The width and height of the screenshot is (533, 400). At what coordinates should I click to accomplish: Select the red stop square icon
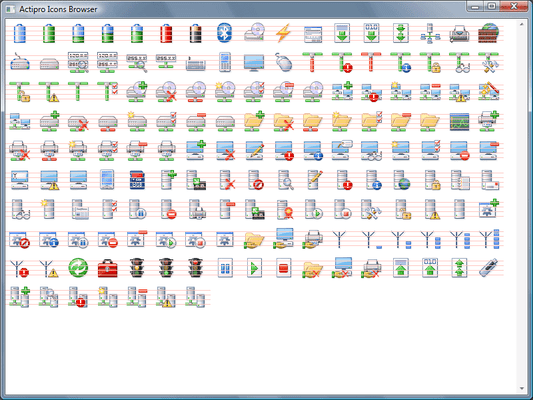point(283,268)
